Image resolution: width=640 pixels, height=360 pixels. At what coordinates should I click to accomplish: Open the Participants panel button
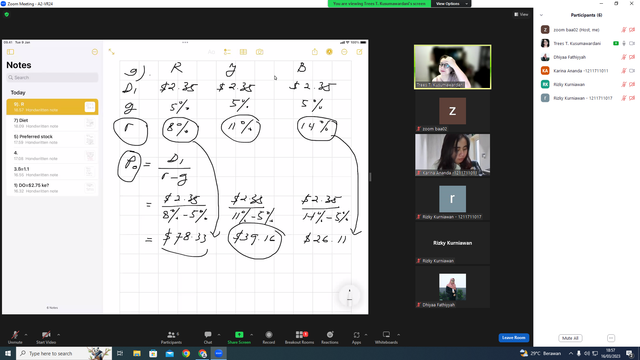click(171, 337)
